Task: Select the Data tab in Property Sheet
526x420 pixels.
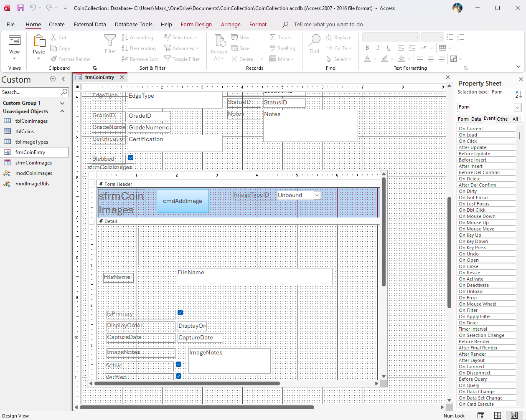Action: point(476,119)
